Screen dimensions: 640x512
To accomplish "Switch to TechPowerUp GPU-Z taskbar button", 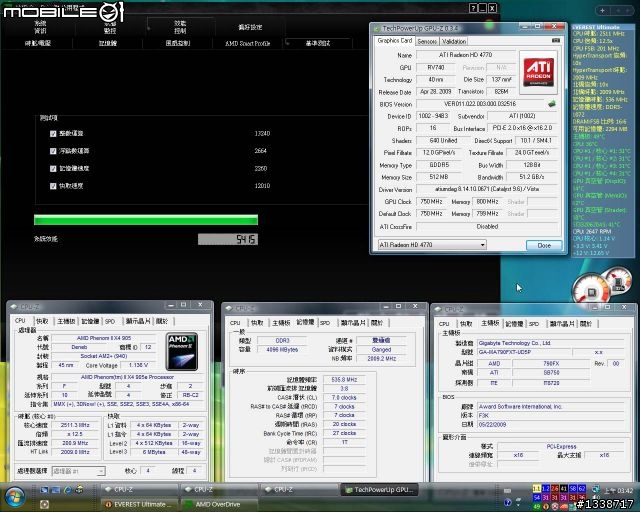I will [x=379, y=490].
